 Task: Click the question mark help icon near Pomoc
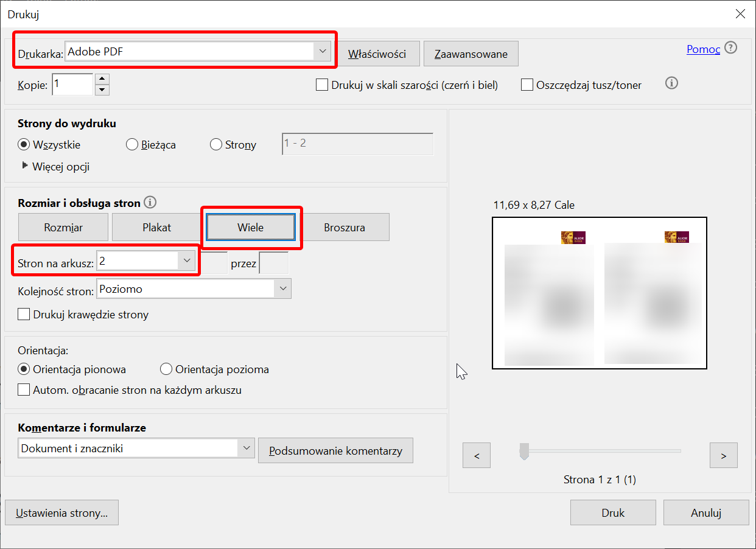point(730,47)
